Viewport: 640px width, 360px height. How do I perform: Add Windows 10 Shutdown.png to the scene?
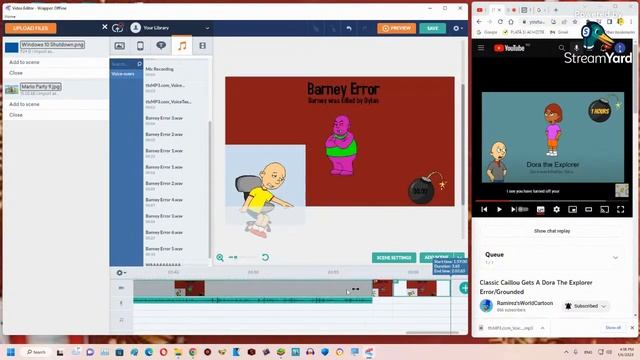[x=24, y=62]
